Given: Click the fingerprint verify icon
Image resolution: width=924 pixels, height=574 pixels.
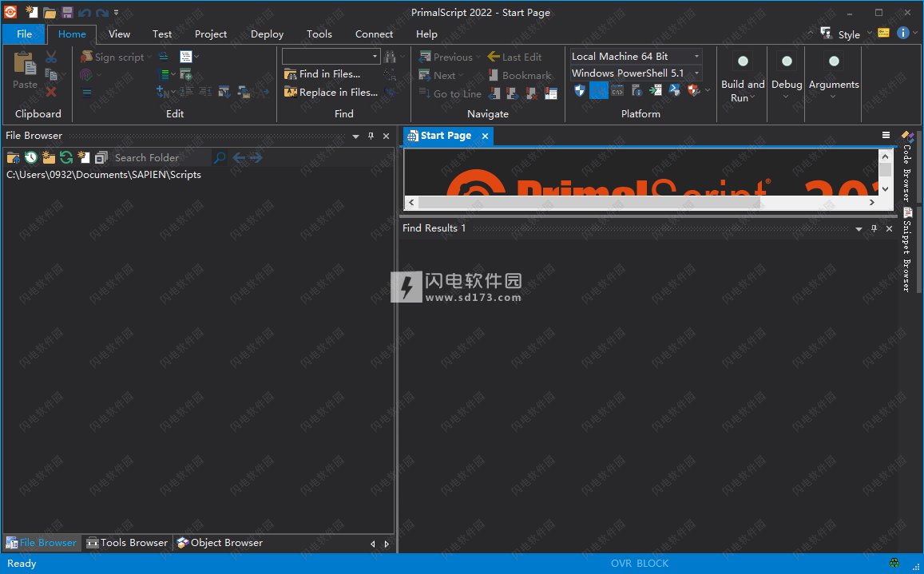Looking at the screenshot, I should [86, 75].
